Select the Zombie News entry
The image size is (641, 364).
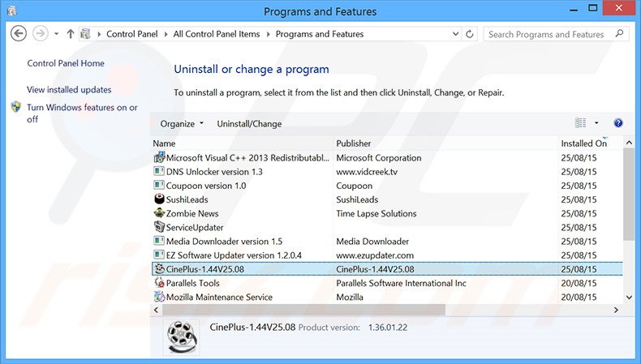(x=192, y=213)
